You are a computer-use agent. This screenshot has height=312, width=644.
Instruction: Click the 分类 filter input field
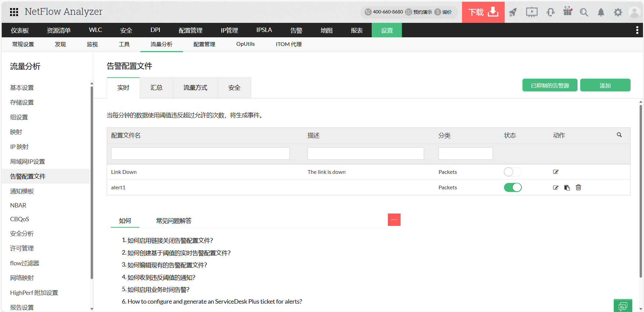pyautogui.click(x=466, y=153)
